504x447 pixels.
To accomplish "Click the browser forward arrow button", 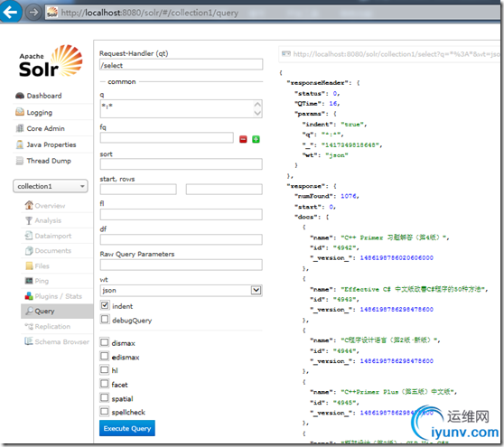I will click(x=33, y=13).
